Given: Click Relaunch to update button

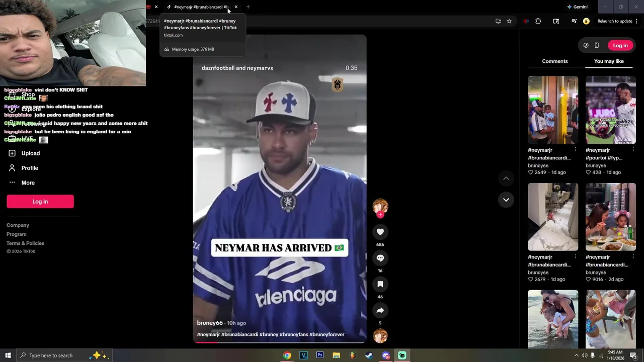Looking at the screenshot, I should 615,21.
